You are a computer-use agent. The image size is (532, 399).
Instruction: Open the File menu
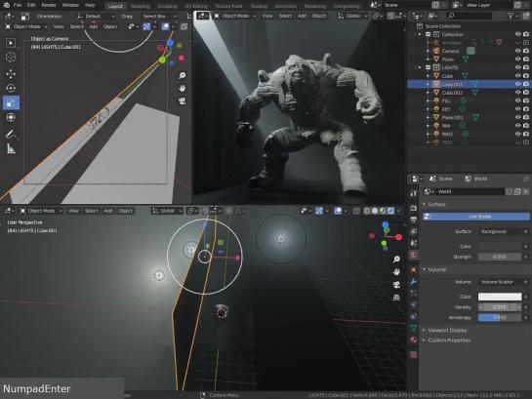coord(17,5)
